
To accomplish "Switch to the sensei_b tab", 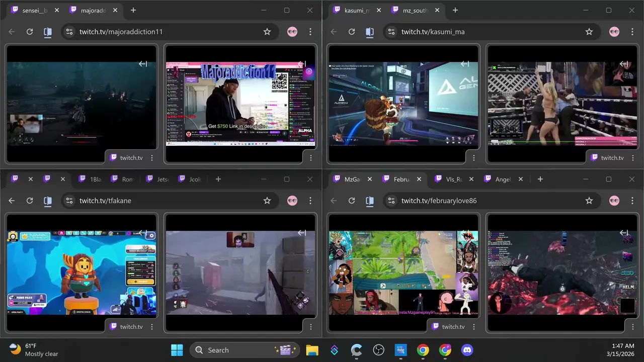I will (34, 10).
